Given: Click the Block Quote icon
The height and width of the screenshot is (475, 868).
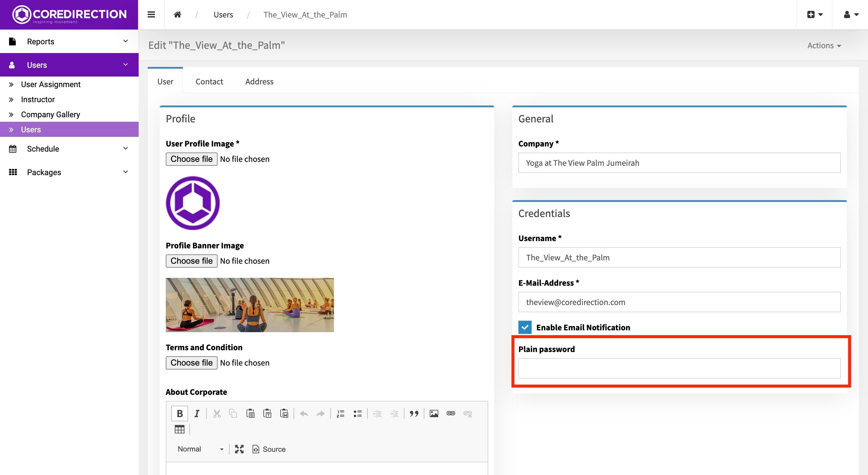Looking at the screenshot, I should click(414, 413).
